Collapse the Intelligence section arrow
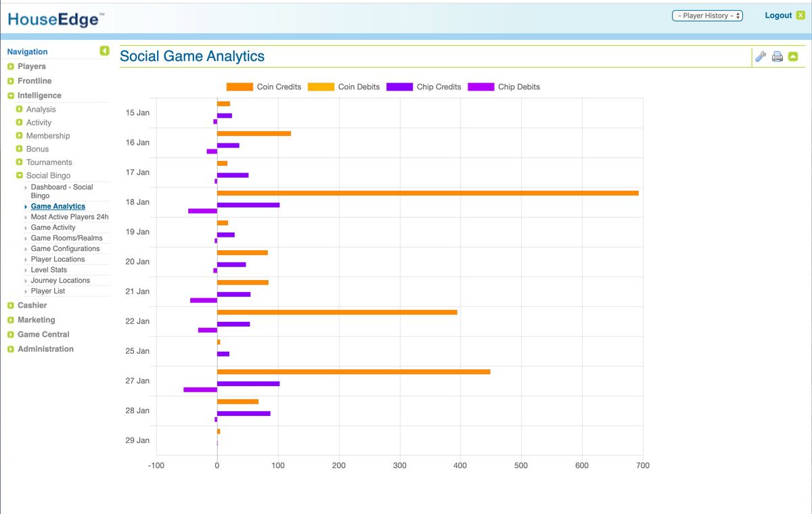This screenshot has width=812, height=514. click(11, 96)
